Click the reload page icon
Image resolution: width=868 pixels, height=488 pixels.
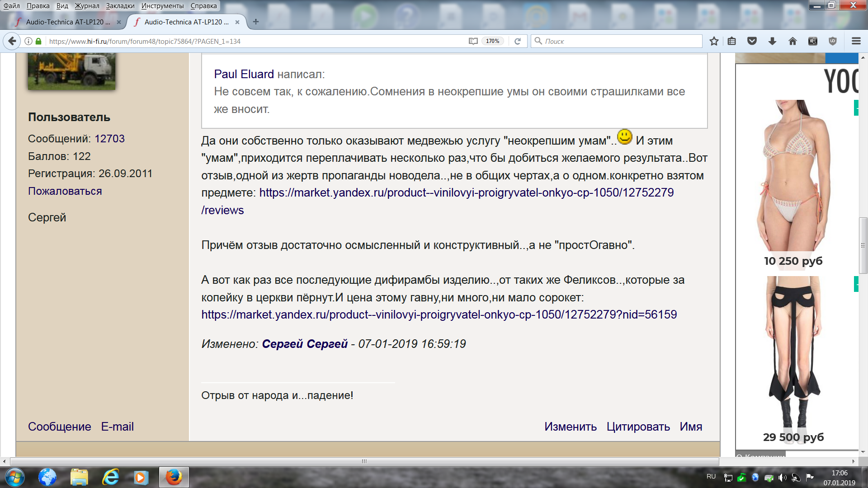pos(518,41)
